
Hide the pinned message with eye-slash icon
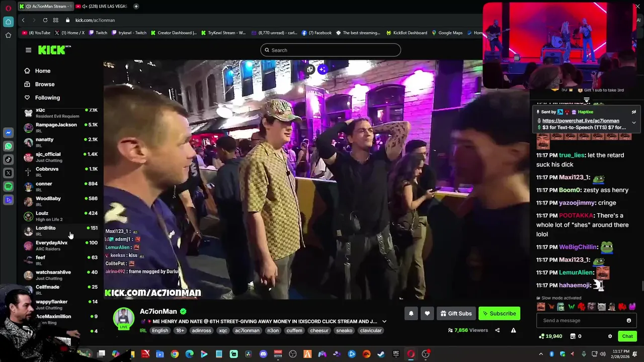click(634, 112)
